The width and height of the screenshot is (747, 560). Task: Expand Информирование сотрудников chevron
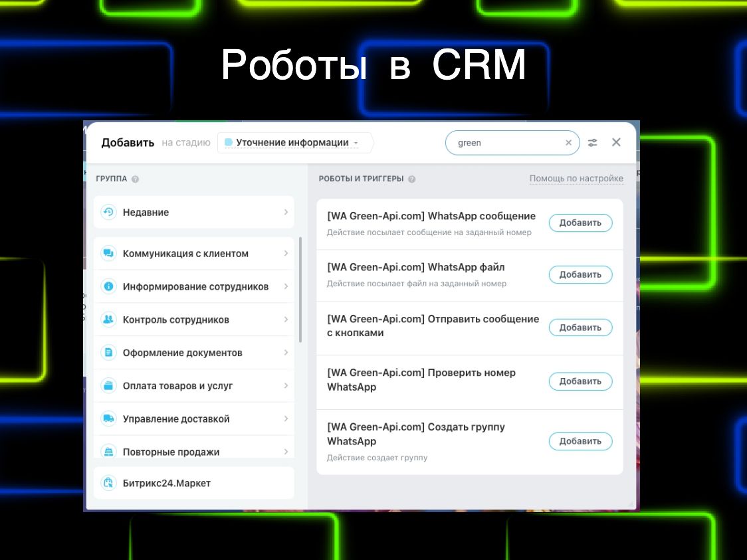pos(286,286)
